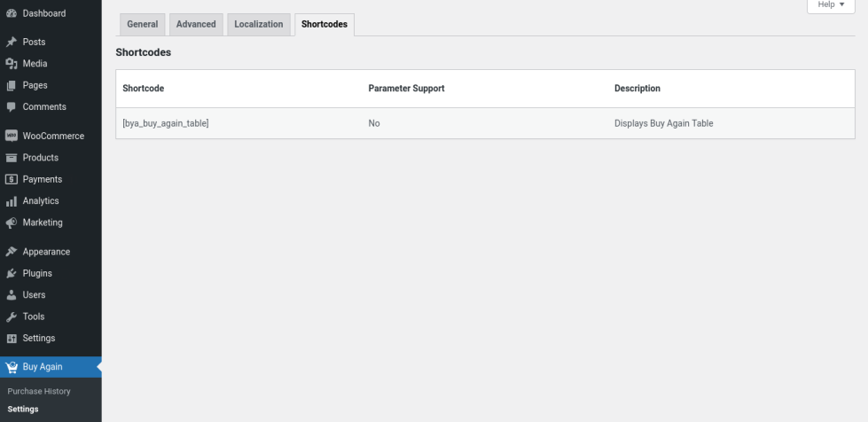Click the Pages icon in sidebar
Viewport: 868px width, 422px height.
tap(12, 85)
